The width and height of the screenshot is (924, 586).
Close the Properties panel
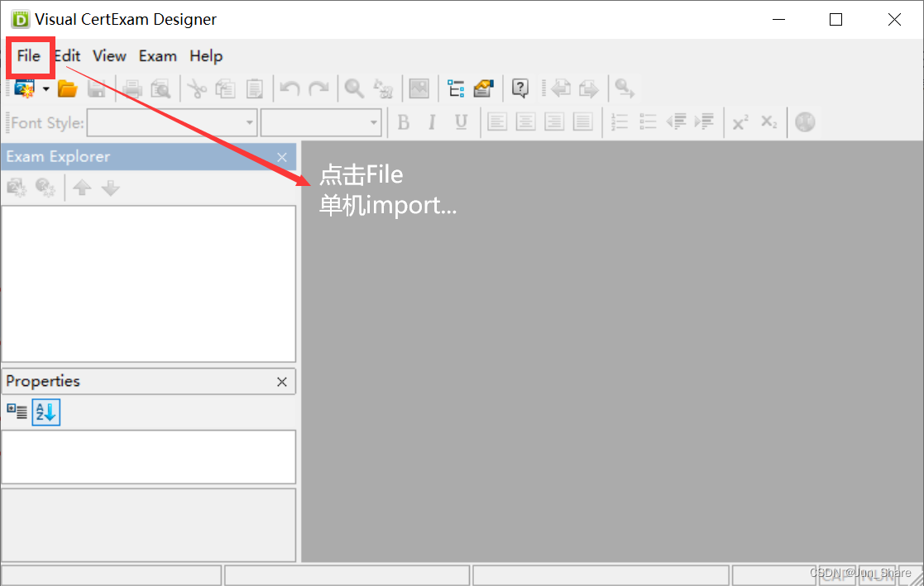282,382
